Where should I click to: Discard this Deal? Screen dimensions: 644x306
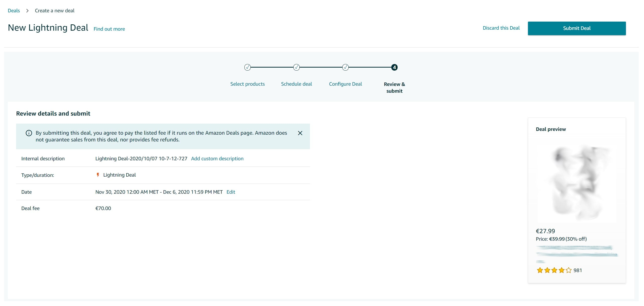pyautogui.click(x=501, y=28)
